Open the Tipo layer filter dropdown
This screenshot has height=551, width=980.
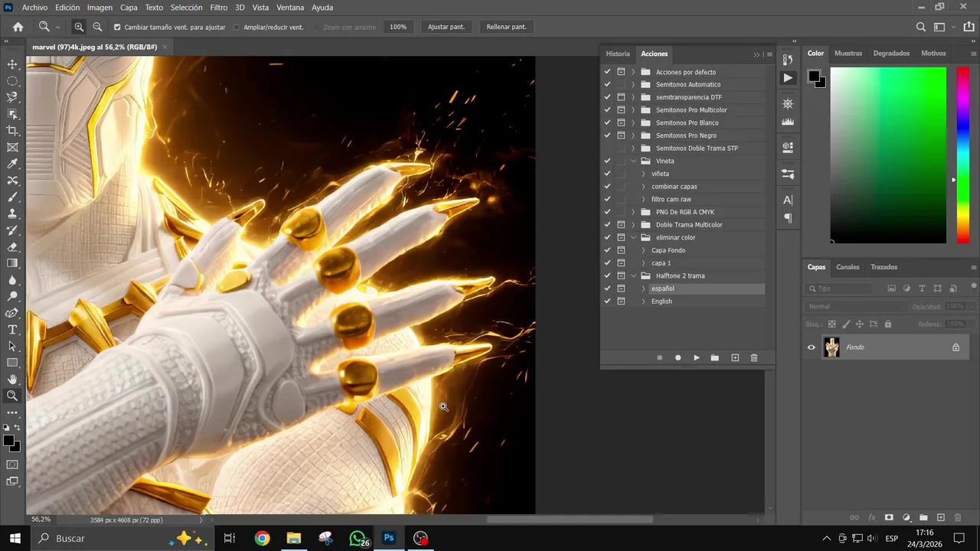click(839, 289)
